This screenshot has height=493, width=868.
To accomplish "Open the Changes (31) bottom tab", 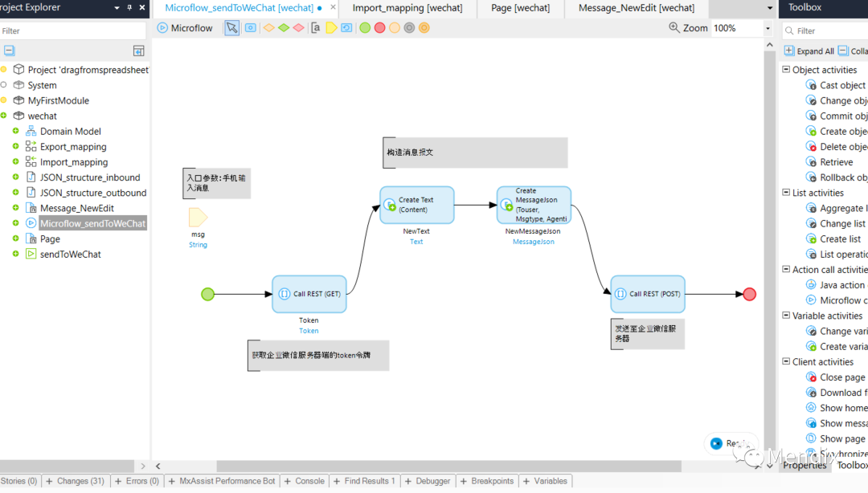I will pyautogui.click(x=76, y=481).
